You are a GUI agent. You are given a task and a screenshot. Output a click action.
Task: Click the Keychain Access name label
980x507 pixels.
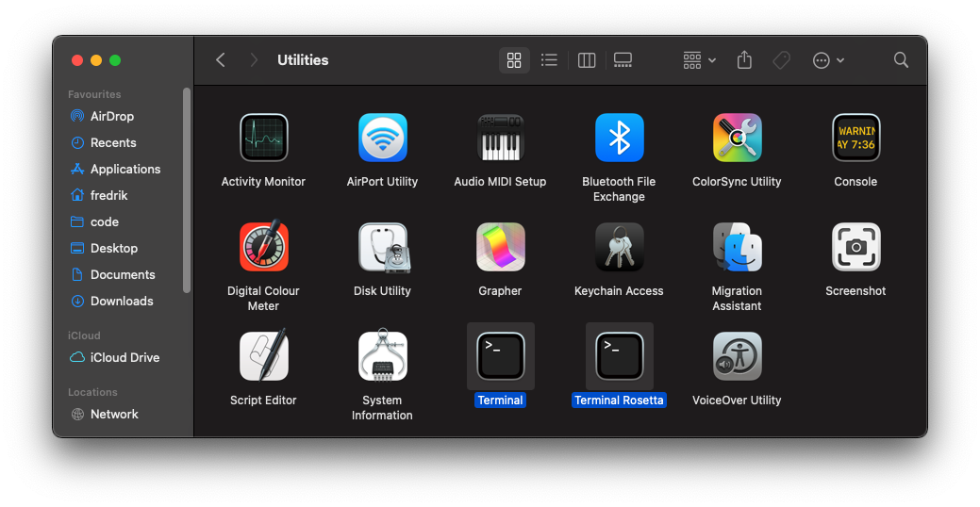[620, 291]
